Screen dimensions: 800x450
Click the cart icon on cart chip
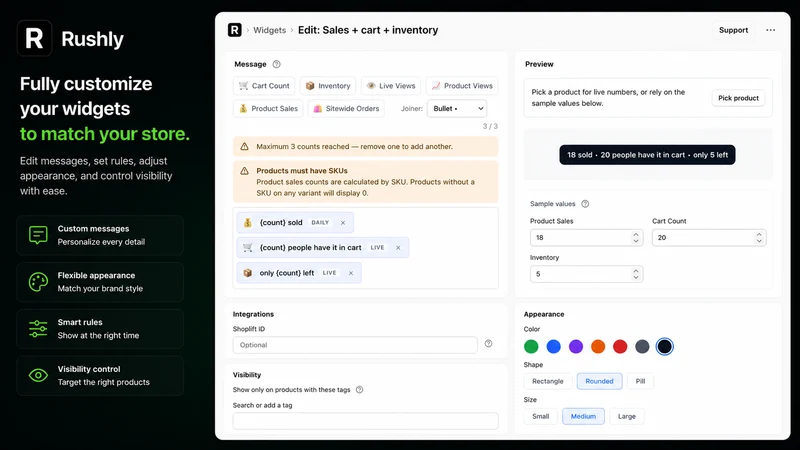tap(248, 247)
